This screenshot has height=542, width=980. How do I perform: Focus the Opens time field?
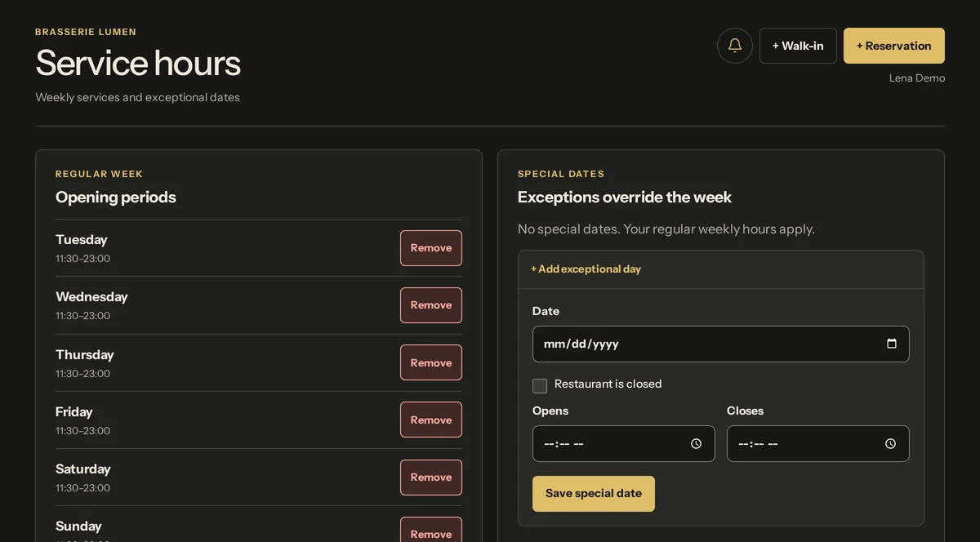click(623, 444)
